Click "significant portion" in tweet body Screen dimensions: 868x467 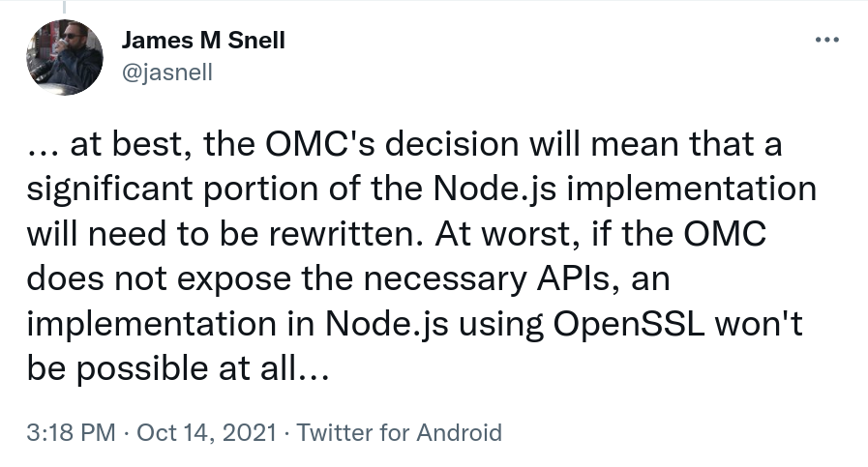(x=173, y=190)
